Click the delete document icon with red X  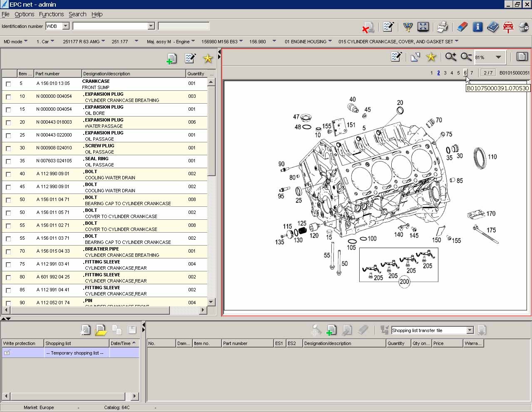pos(368,27)
